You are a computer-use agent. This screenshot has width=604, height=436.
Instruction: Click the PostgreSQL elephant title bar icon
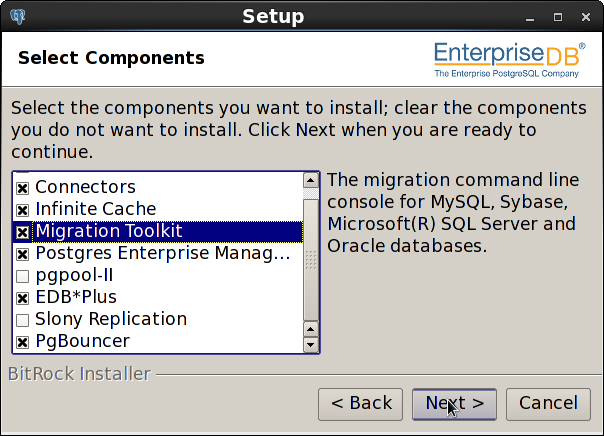18,17
